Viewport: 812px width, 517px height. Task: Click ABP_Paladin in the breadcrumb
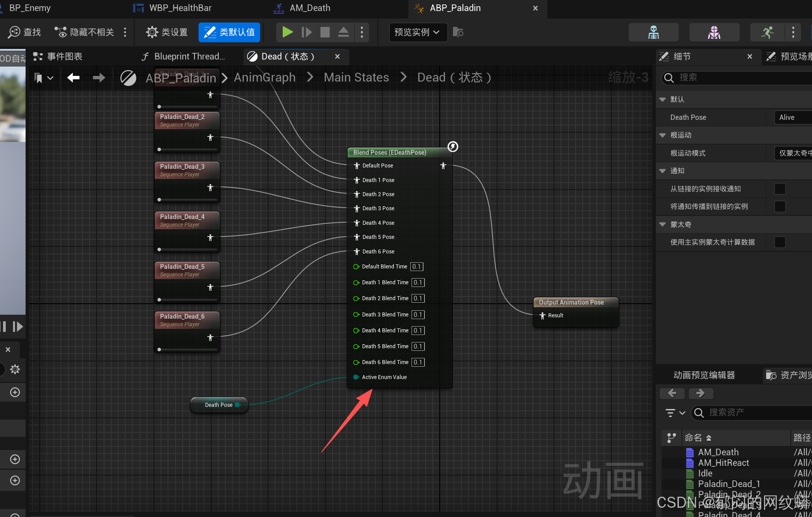click(x=181, y=78)
